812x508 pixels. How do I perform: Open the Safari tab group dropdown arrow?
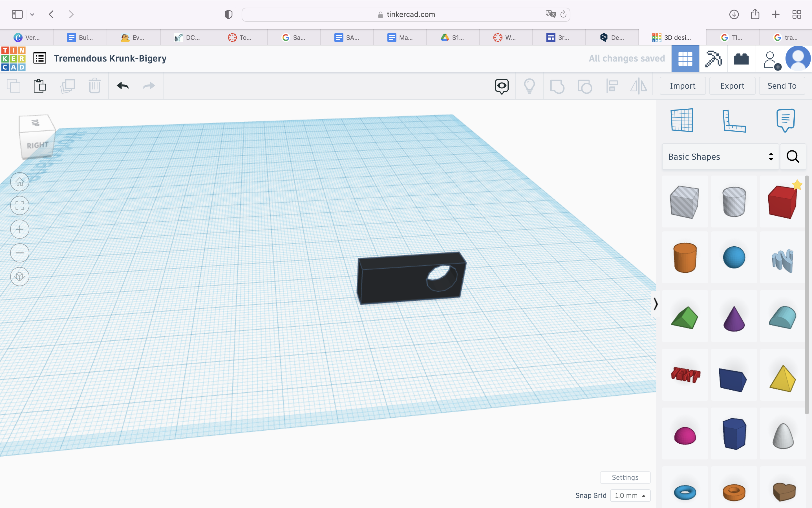click(x=32, y=14)
